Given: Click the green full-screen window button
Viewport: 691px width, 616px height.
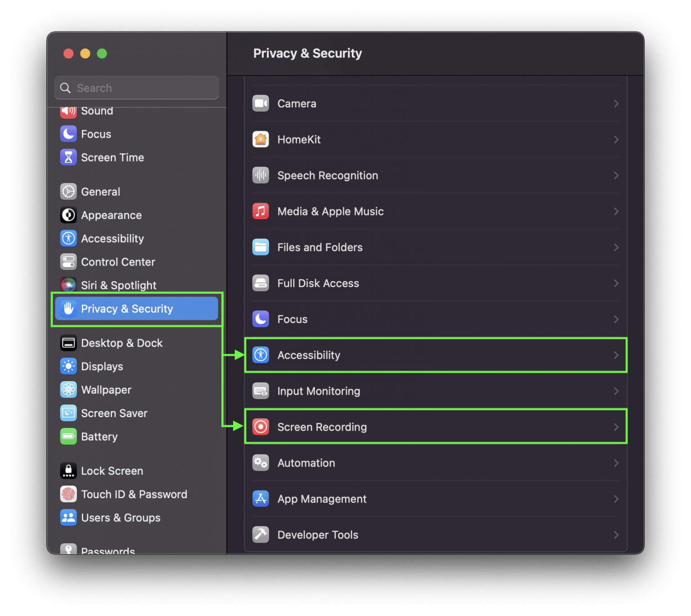Looking at the screenshot, I should 102,54.
